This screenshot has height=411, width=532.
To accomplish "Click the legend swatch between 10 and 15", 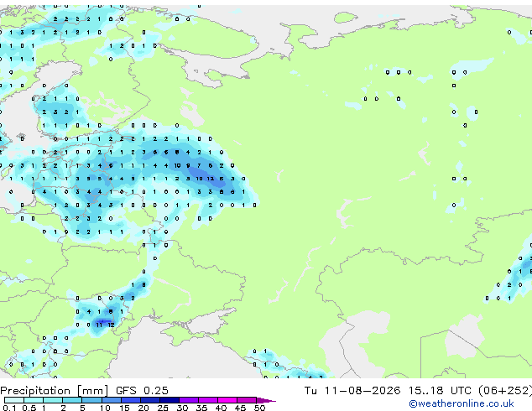I will pos(112,400).
